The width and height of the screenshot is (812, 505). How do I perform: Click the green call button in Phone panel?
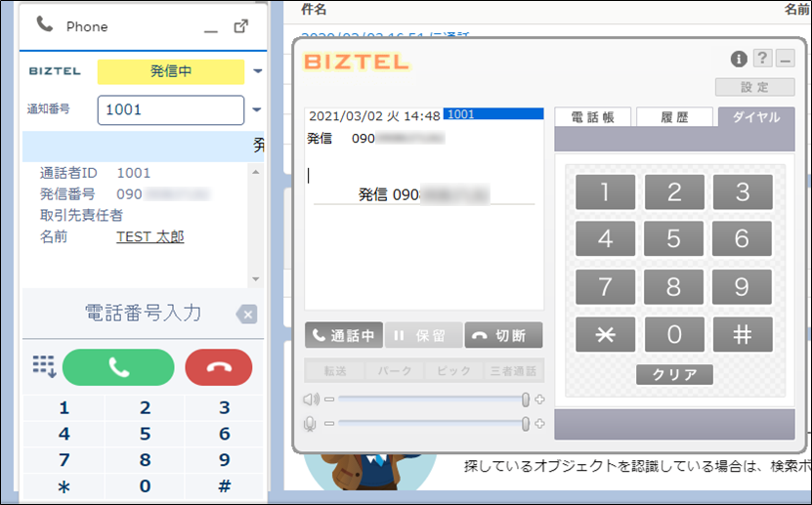click(118, 367)
